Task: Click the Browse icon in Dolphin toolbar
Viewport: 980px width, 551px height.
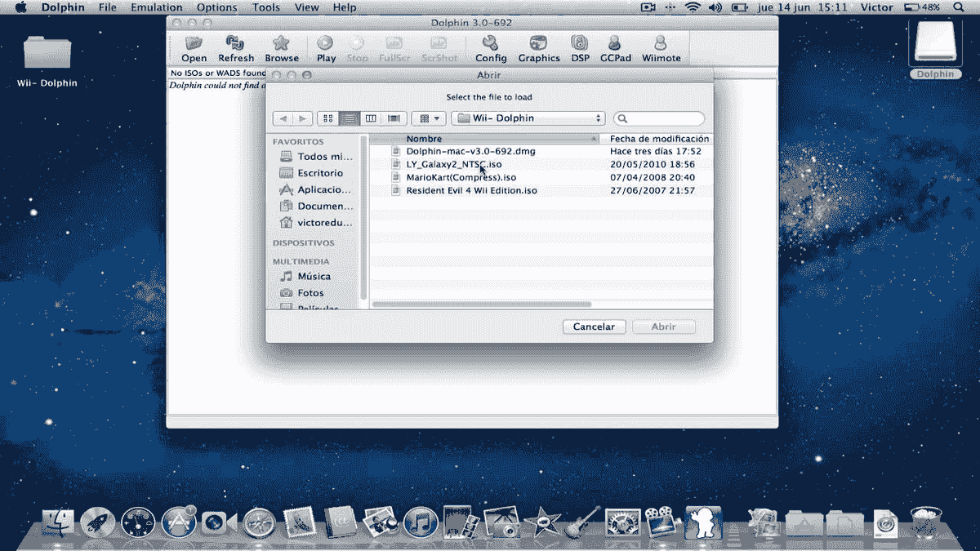Action: click(x=282, y=47)
